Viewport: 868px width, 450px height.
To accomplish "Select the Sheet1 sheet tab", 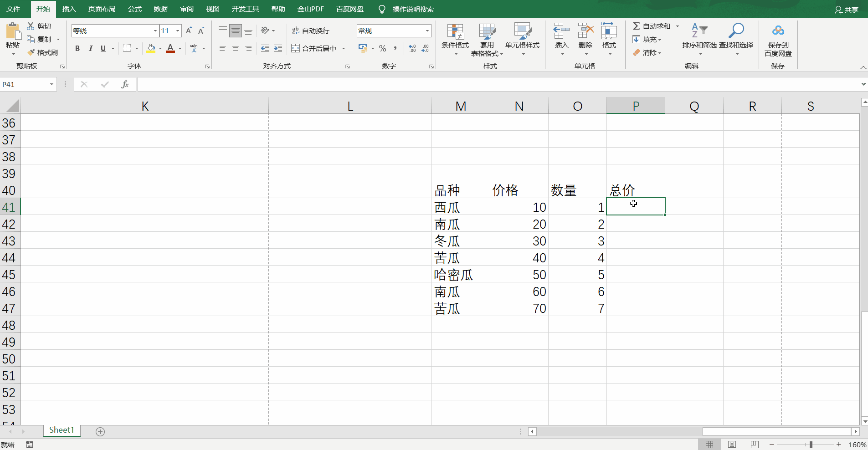I will 62,430.
